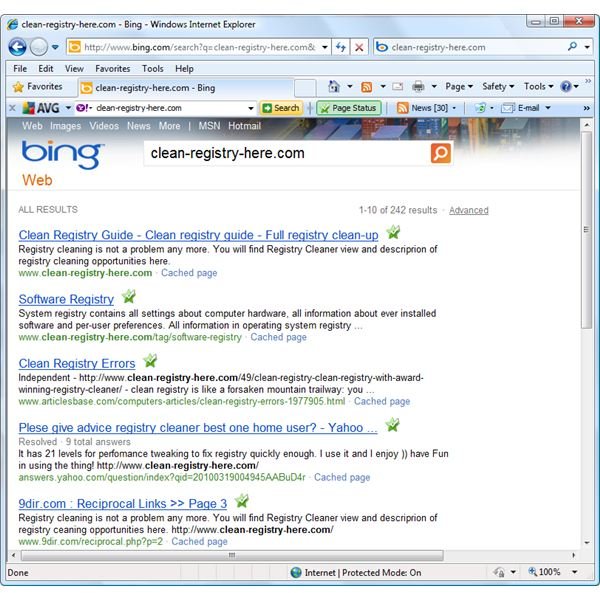Click the orange Bing search button
600x593 pixels.
click(440, 153)
